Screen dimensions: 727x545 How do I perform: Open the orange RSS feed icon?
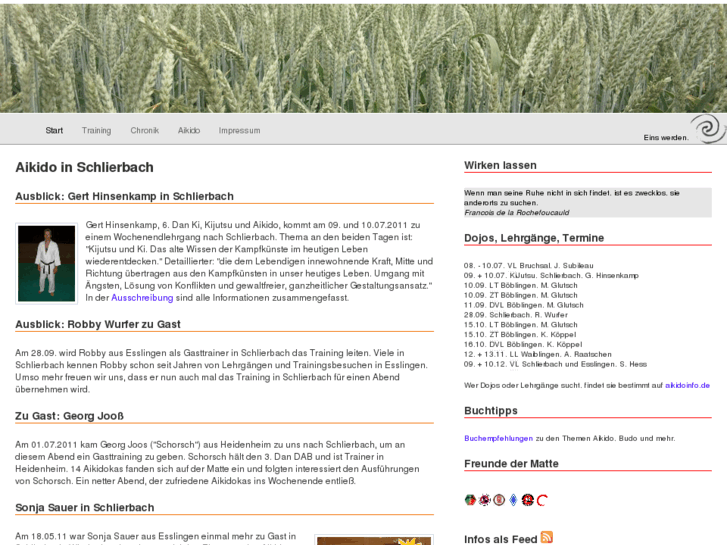[547, 537]
